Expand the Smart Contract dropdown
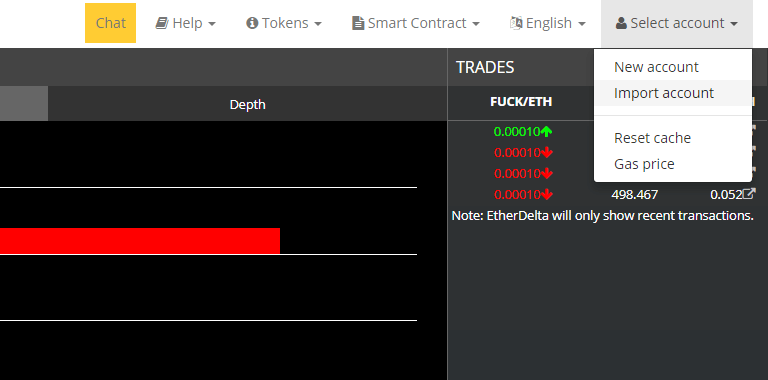 coord(416,23)
